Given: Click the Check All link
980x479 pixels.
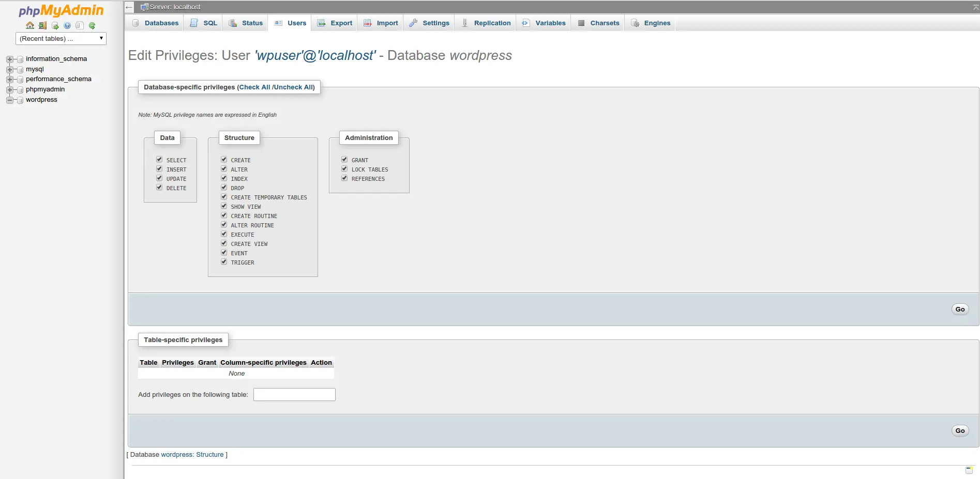Looking at the screenshot, I should point(254,87).
